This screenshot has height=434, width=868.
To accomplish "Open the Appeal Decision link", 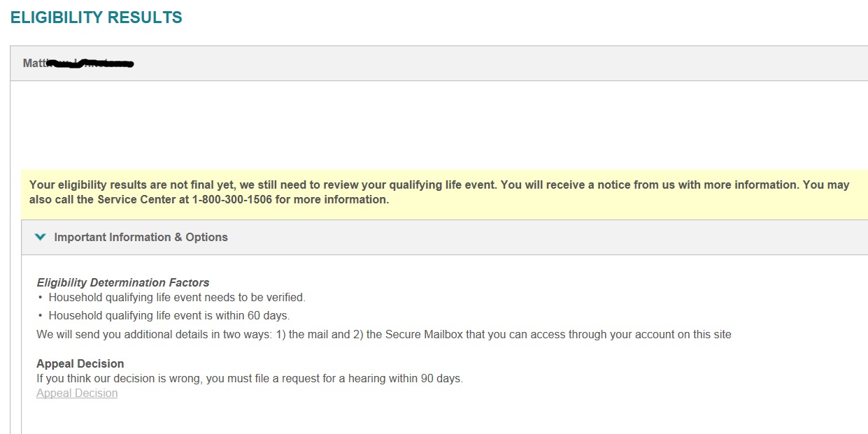I will pyautogui.click(x=77, y=393).
